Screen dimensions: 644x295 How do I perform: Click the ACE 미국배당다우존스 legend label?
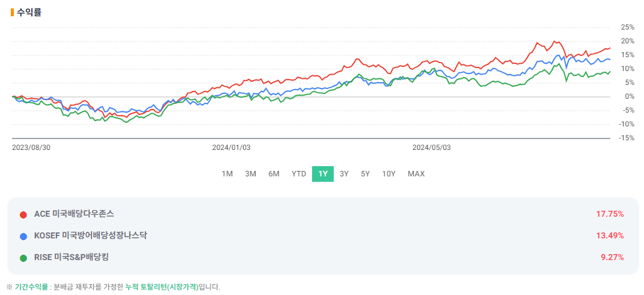74,214
